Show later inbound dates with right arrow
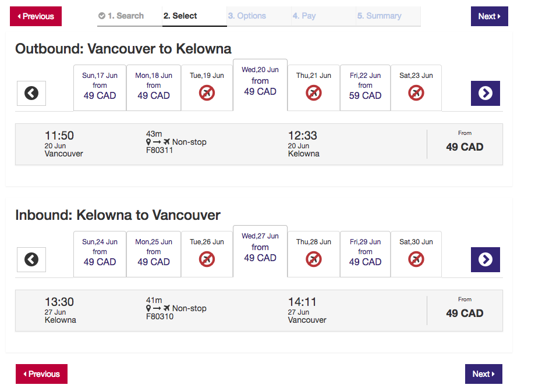 485,259
